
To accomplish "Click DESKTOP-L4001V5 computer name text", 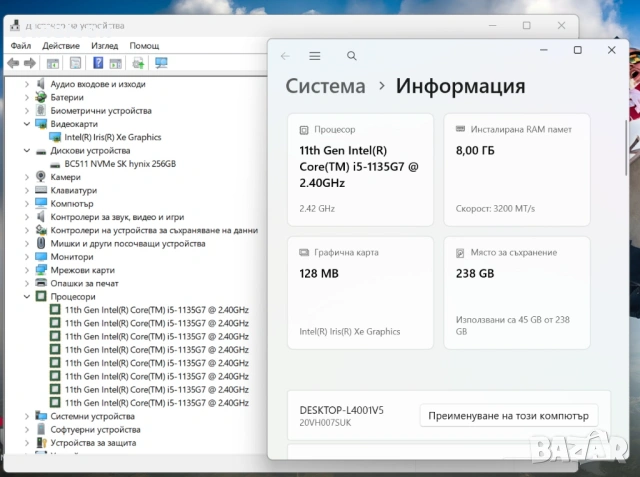I will [x=342, y=410].
